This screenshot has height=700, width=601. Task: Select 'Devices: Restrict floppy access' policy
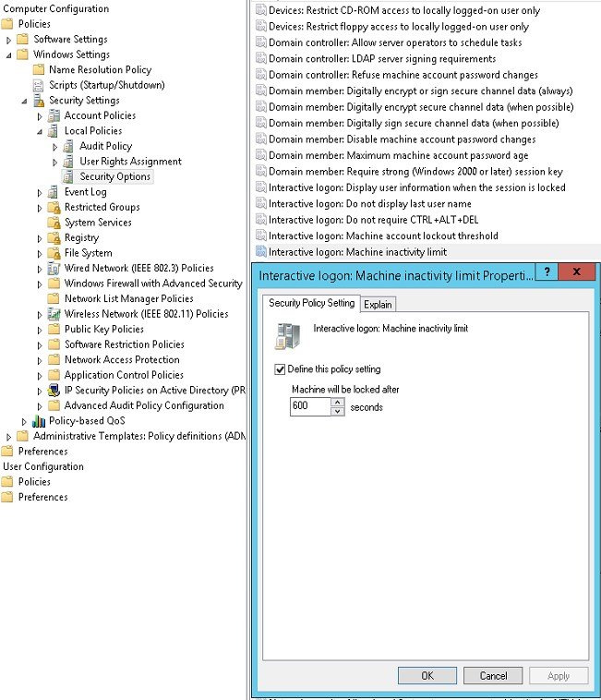pos(399,27)
